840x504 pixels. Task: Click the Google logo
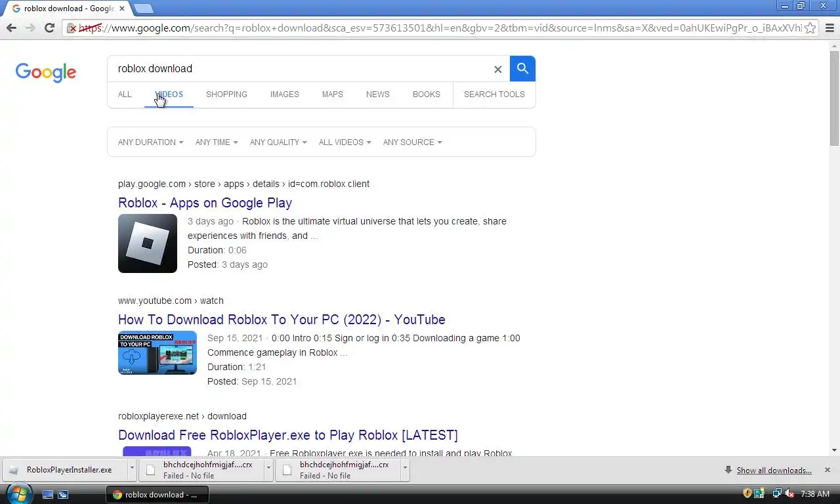click(46, 72)
